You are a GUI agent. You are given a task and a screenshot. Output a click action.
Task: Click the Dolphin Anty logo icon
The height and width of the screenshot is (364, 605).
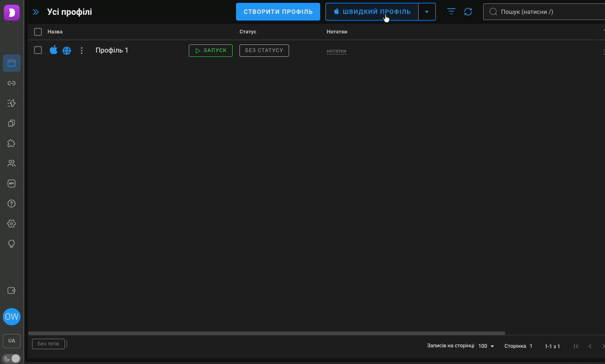point(11,12)
